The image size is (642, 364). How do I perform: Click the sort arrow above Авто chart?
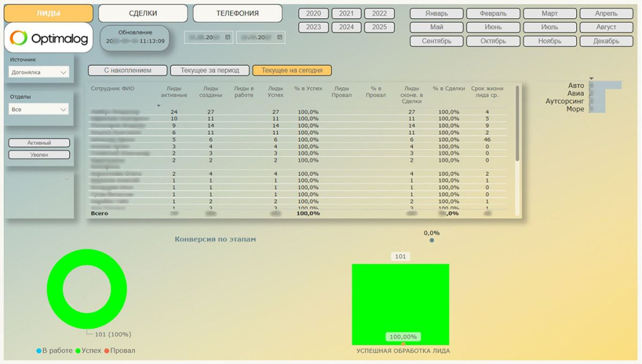(591, 79)
